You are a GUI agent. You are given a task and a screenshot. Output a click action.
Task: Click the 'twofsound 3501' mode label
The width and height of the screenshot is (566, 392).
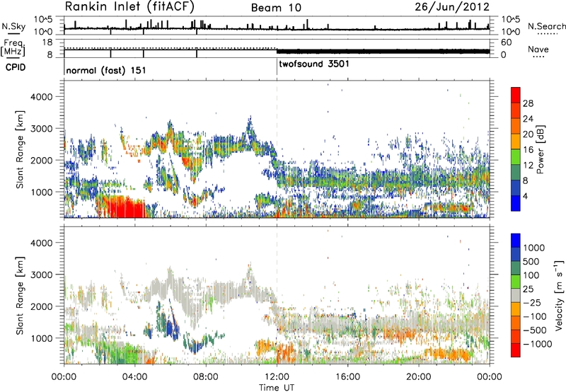click(314, 64)
